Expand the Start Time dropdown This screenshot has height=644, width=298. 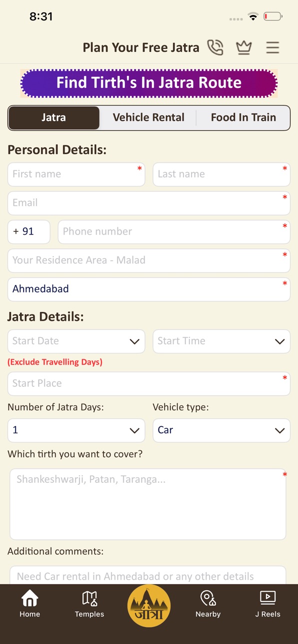coord(221,341)
